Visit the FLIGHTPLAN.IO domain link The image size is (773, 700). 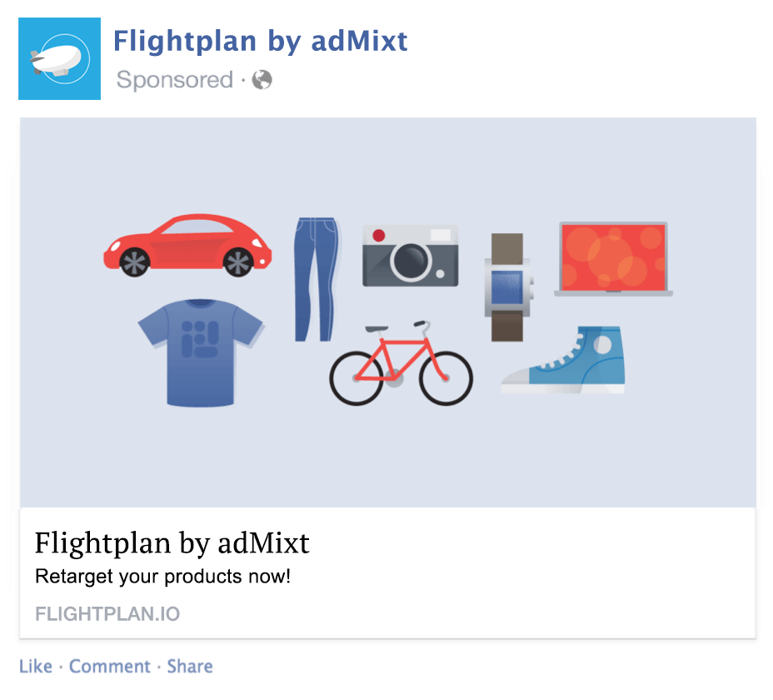coord(107,614)
